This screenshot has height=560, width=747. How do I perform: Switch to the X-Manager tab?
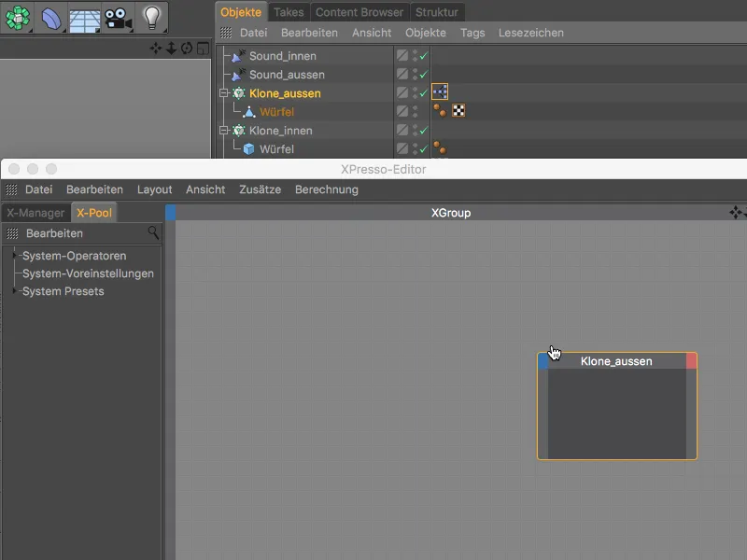click(x=35, y=213)
